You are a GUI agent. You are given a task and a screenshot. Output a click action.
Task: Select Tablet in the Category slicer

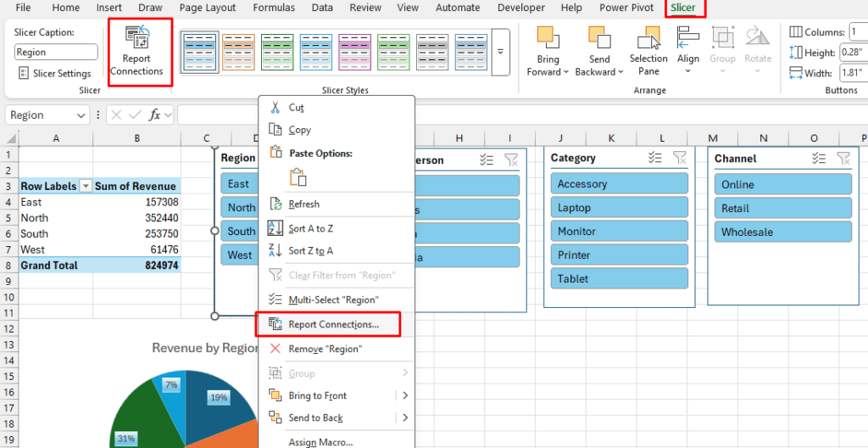[x=620, y=278]
